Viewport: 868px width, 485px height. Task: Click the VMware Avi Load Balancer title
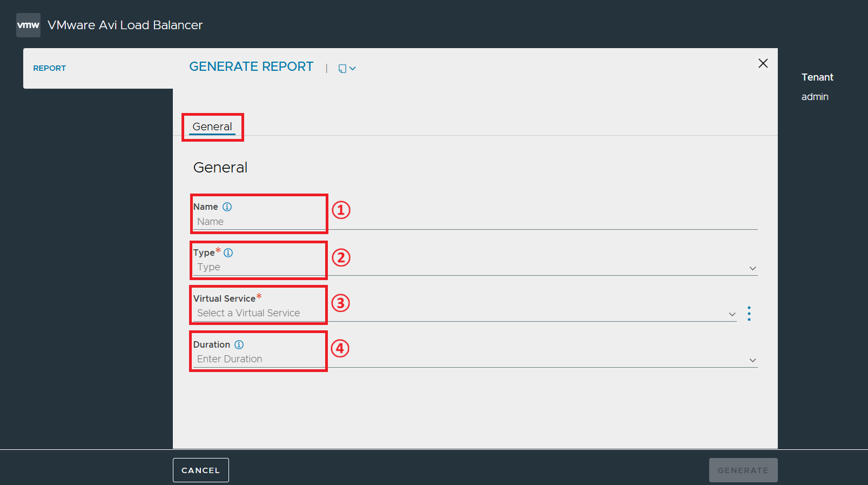pos(125,25)
